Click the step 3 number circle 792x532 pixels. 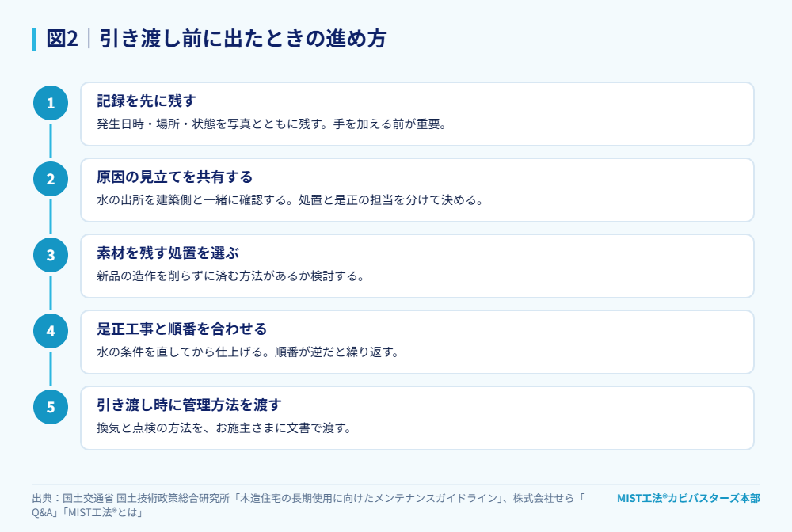(x=51, y=255)
